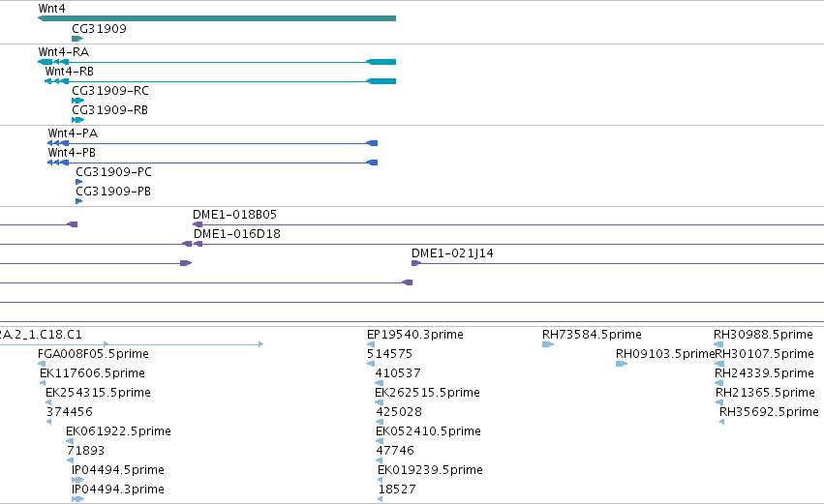
Task: Click the Wnt4-PA protein track line
Action: 212,143
